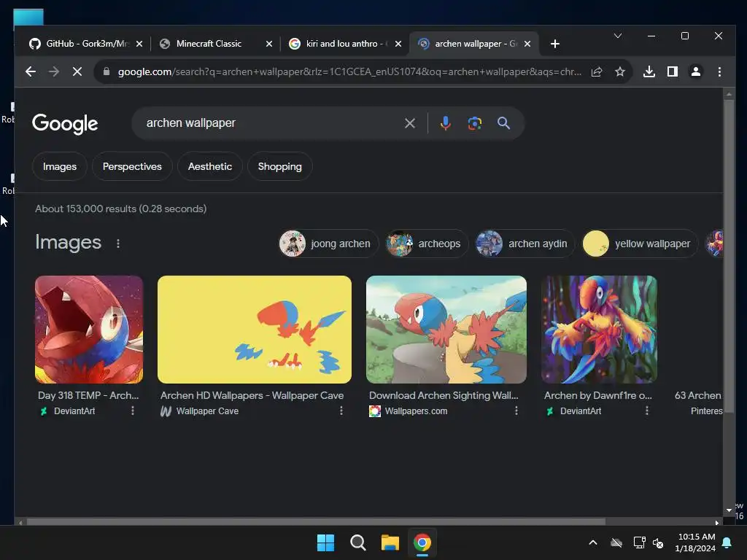
Task: Open a new tab
Action: (x=554, y=44)
